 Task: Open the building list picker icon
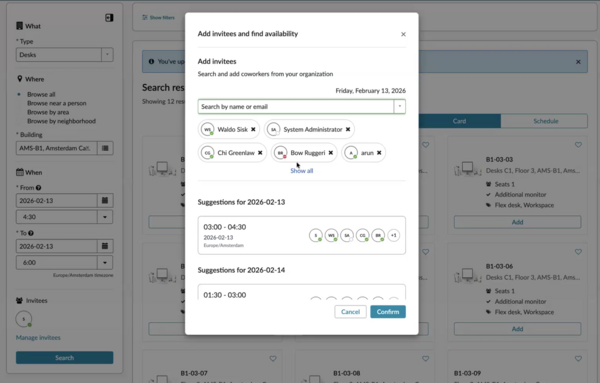[x=105, y=148]
